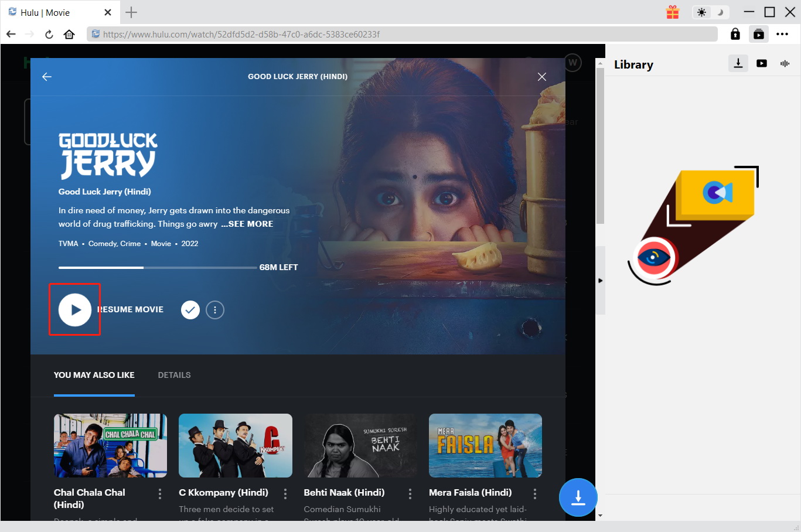Click the padlock icon in toolbar
The width and height of the screenshot is (801, 532).
[735, 34]
